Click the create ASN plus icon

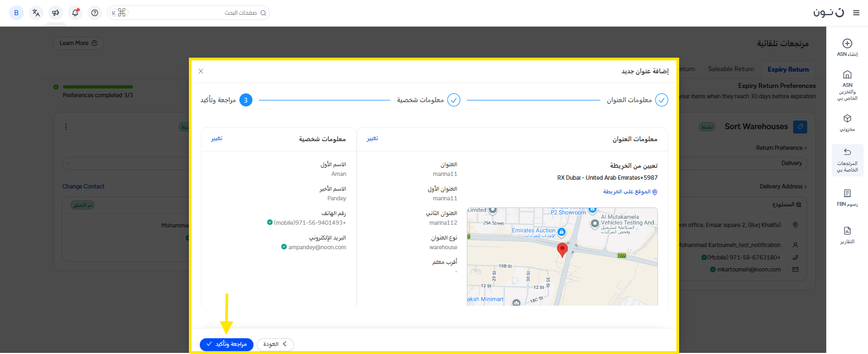[x=847, y=43]
